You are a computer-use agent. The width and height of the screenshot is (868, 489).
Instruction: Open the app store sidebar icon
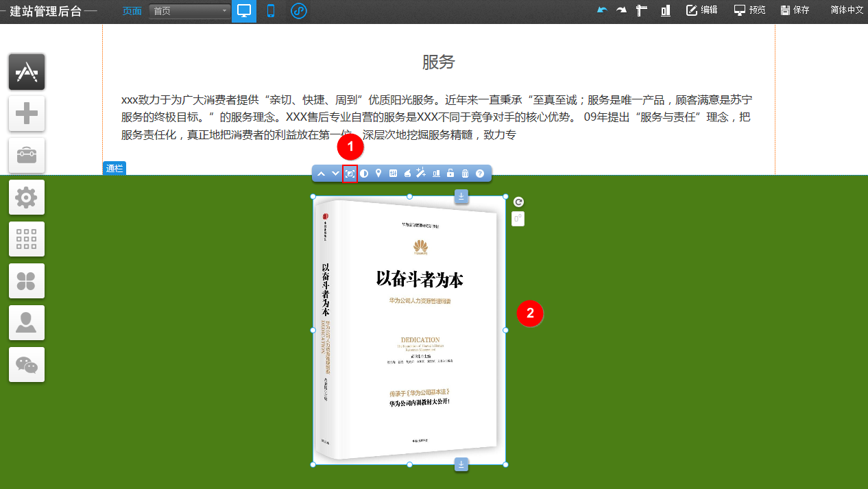[x=27, y=72]
